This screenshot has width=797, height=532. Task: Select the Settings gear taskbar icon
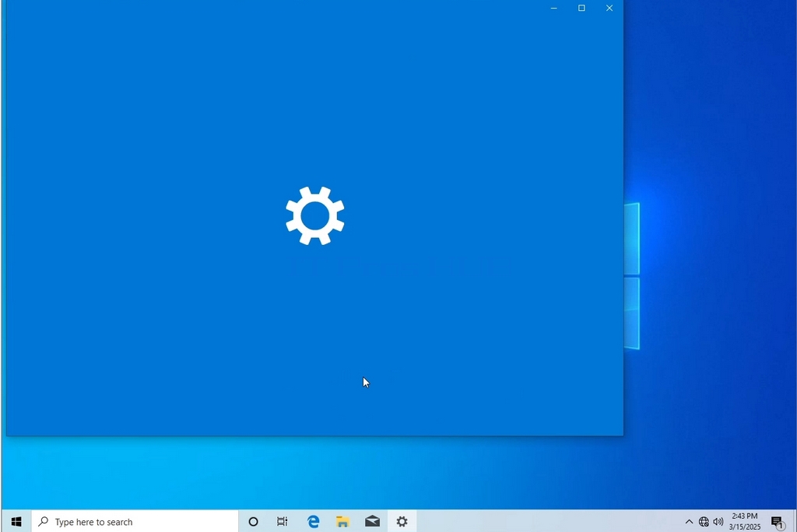402,521
